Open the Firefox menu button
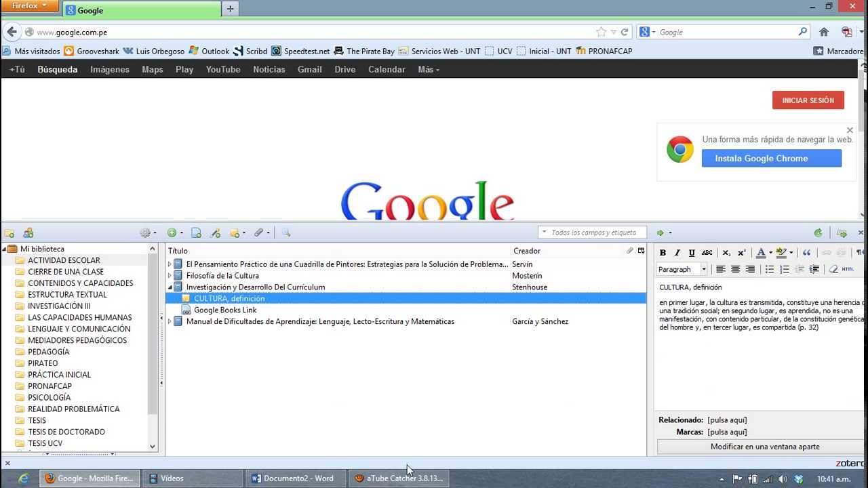The width and height of the screenshot is (868, 488). tap(31, 6)
